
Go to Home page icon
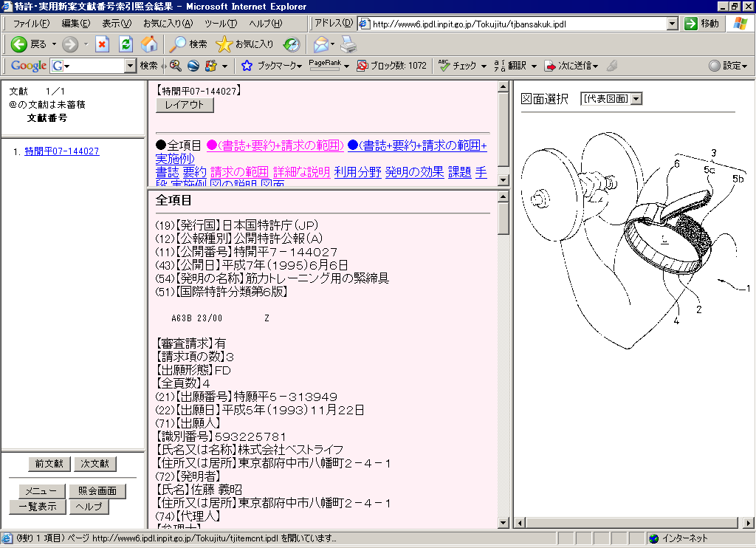click(149, 44)
